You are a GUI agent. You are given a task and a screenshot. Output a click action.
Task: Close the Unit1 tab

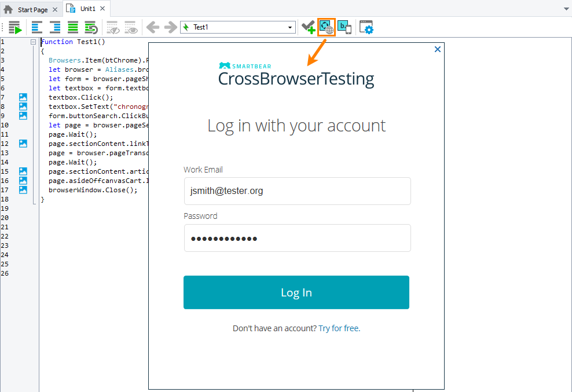102,8
